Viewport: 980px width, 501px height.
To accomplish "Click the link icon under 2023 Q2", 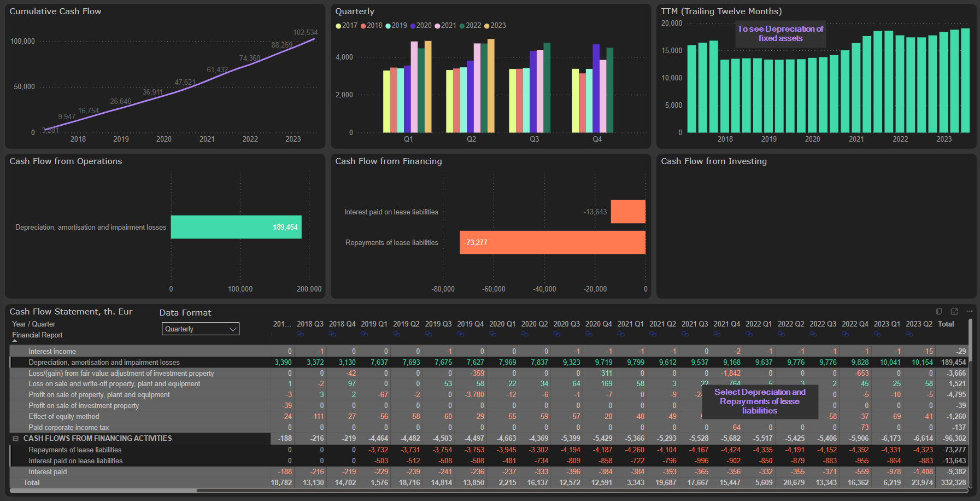I will click(x=909, y=334).
